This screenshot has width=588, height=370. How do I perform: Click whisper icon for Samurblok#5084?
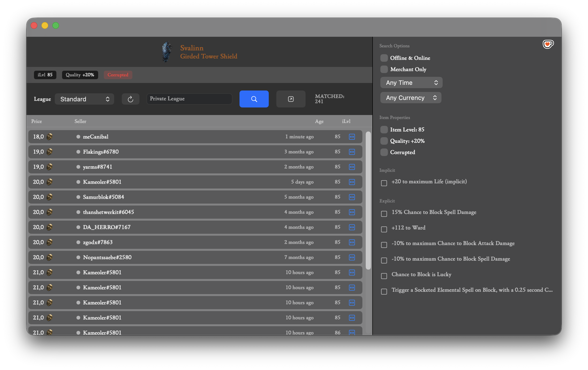(352, 197)
